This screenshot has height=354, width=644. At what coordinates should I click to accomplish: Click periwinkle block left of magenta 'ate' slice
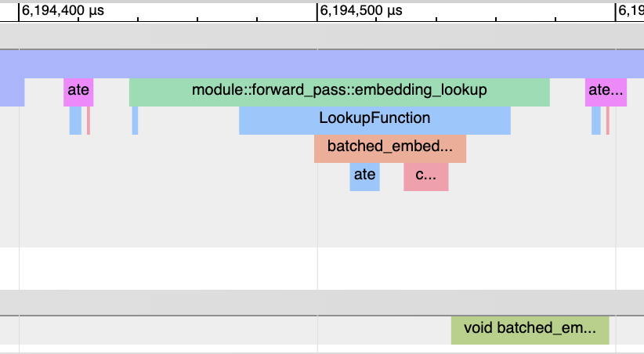[x=12, y=91]
